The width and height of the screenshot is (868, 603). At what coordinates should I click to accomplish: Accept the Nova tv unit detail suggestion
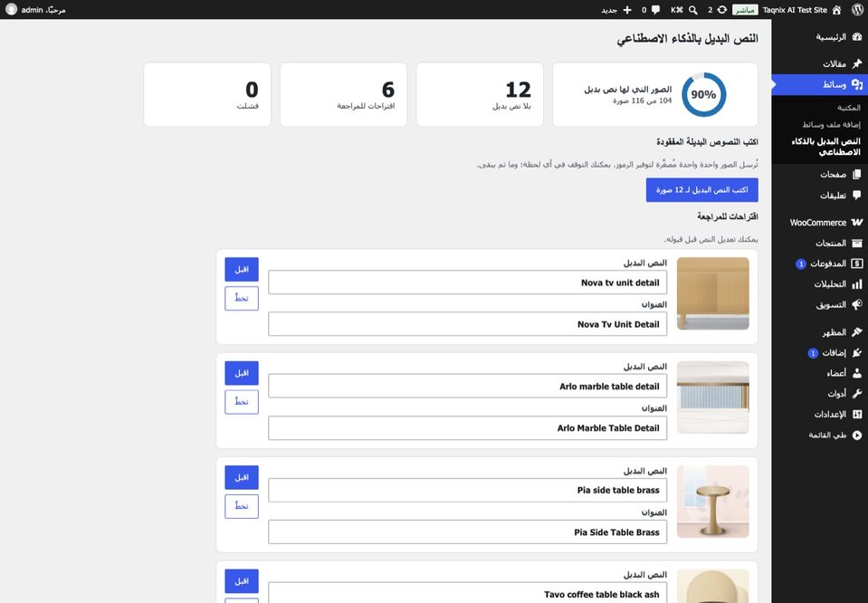pos(242,269)
